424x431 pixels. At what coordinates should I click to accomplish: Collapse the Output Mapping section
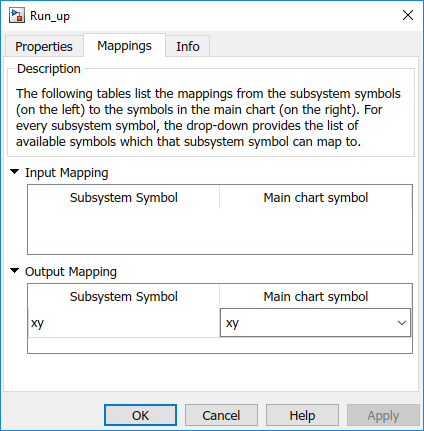(15, 271)
